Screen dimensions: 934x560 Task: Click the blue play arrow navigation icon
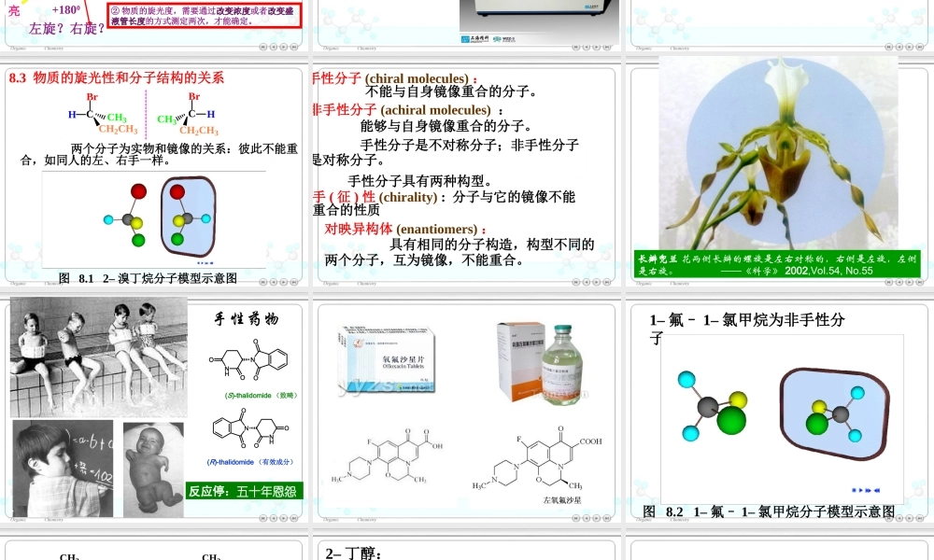tap(861, 490)
